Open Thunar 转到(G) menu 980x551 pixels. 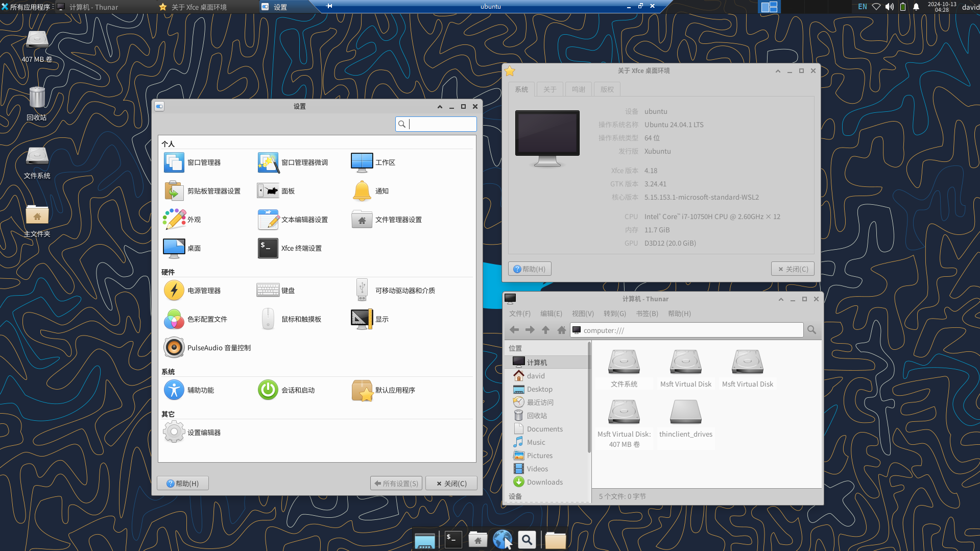pyautogui.click(x=614, y=314)
